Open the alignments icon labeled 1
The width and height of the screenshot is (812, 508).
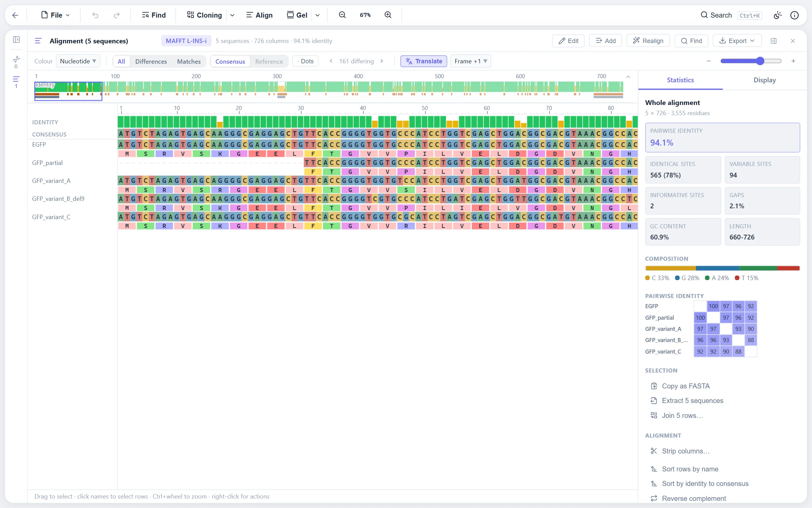(16, 82)
